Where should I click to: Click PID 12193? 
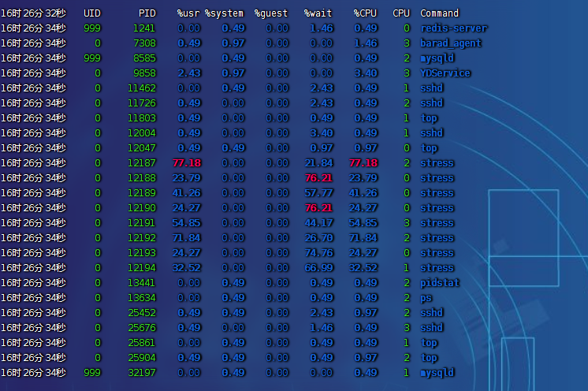(x=141, y=253)
